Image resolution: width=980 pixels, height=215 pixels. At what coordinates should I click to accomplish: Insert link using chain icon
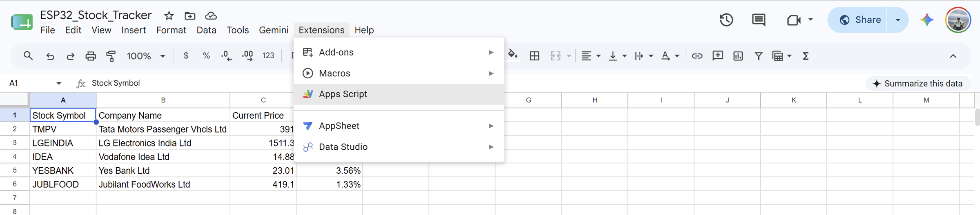click(697, 56)
